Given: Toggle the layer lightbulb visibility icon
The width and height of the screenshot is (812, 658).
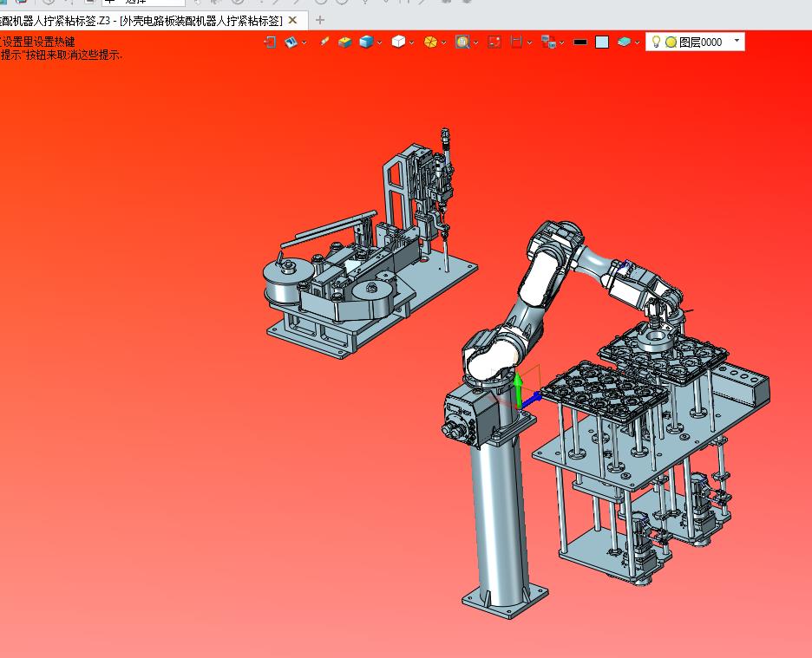Looking at the screenshot, I should tap(656, 42).
